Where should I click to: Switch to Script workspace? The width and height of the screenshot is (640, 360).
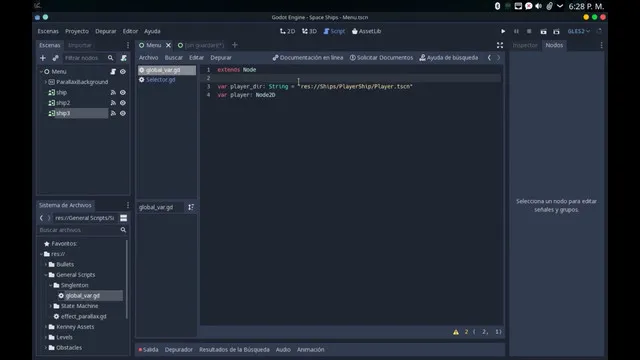[x=334, y=31]
